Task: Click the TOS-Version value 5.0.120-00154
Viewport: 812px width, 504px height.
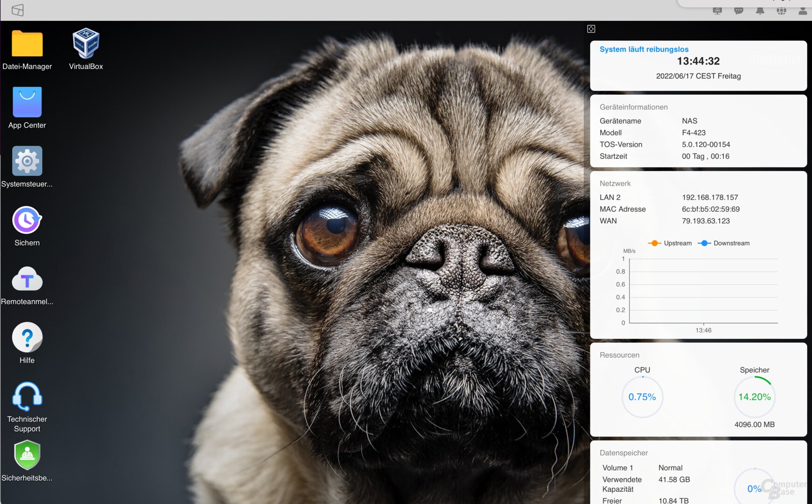Action: 706,145
